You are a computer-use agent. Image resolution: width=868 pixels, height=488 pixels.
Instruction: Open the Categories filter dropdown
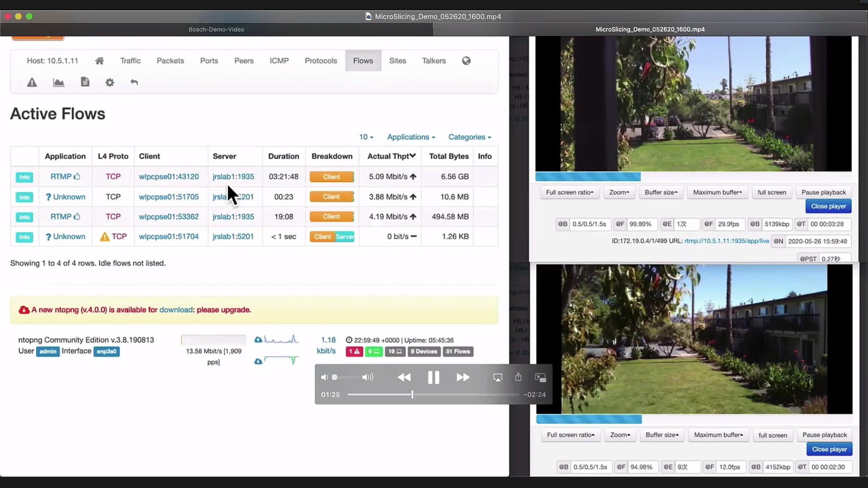tap(469, 137)
